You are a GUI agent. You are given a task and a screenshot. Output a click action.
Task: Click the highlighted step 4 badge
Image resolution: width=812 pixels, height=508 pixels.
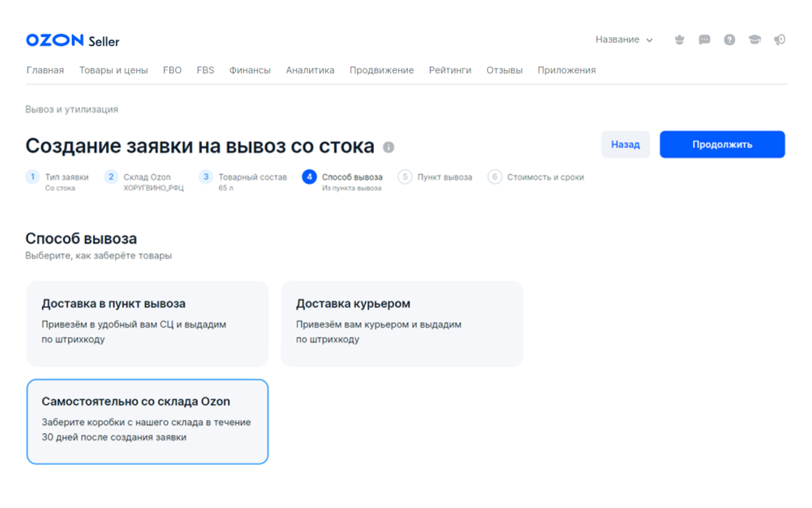click(x=309, y=176)
